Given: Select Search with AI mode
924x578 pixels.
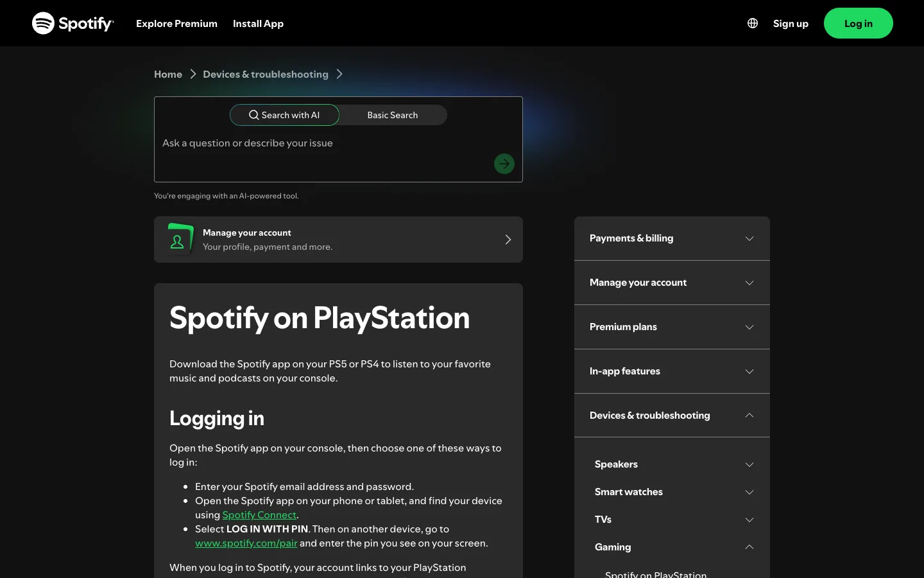Looking at the screenshot, I should pyautogui.click(x=284, y=115).
